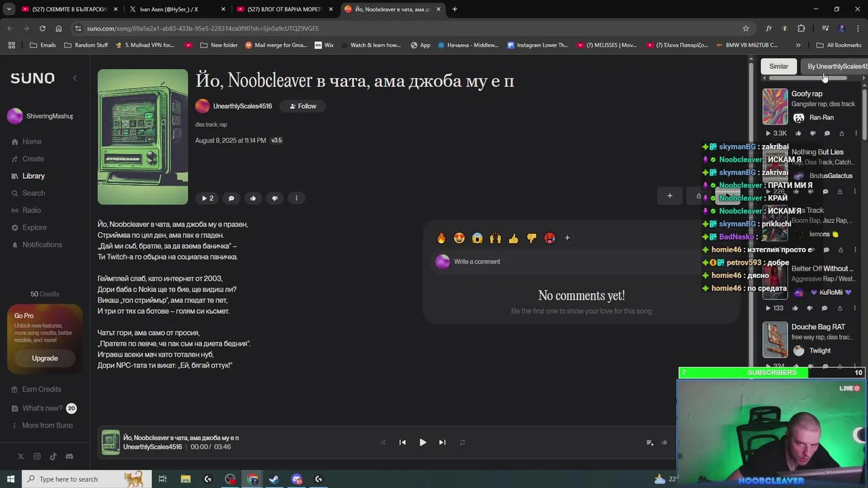React with the thumbs down emoji
The image size is (868, 488).
[x=532, y=238]
